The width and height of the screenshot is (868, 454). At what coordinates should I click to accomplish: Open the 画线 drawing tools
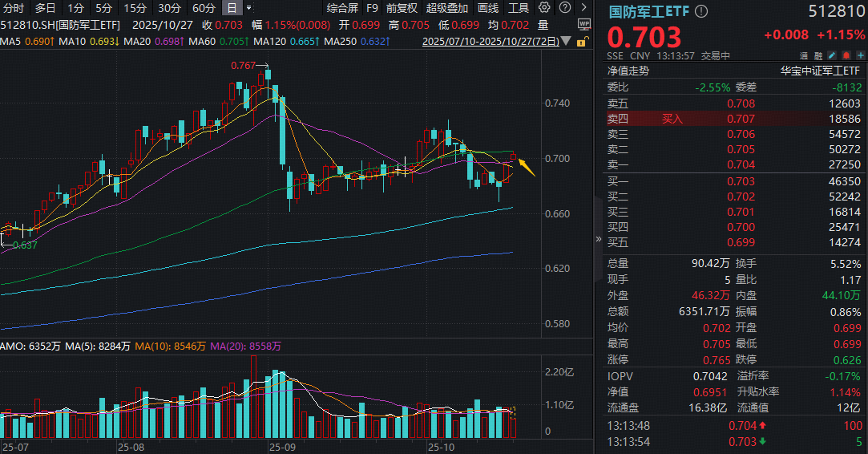pyautogui.click(x=487, y=8)
